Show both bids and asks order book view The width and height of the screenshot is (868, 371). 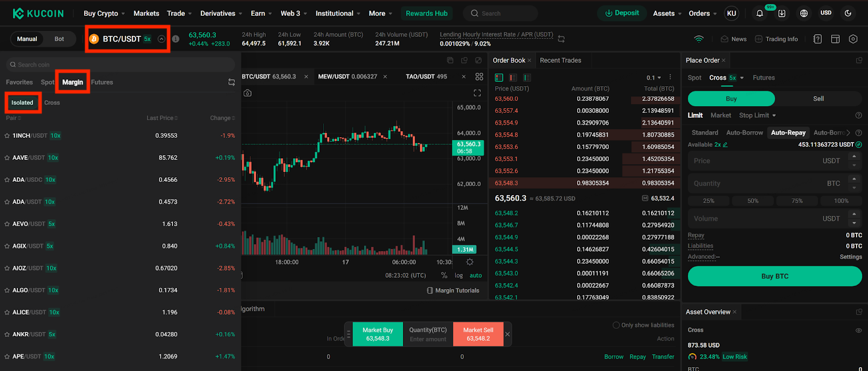click(x=499, y=78)
